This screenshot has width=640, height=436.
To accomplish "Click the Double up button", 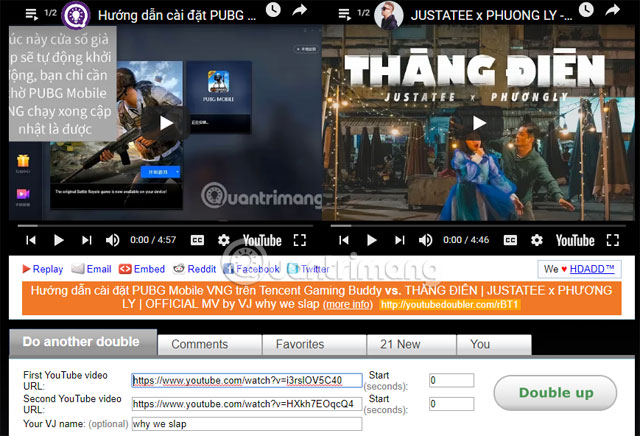I will tap(555, 393).
